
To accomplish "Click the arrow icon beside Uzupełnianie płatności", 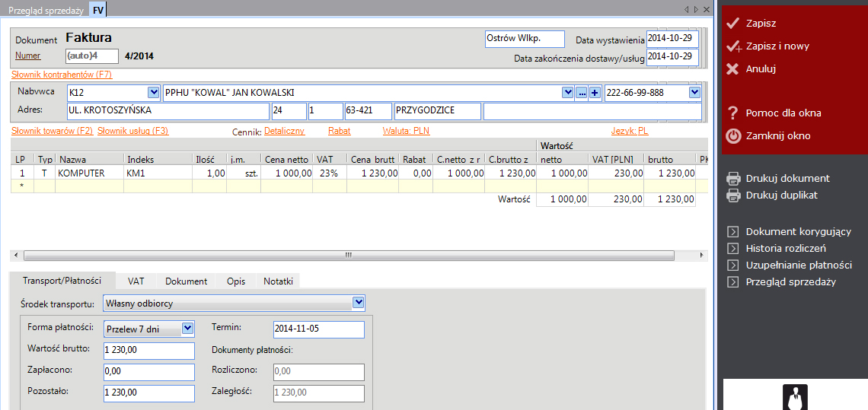I will tap(733, 265).
